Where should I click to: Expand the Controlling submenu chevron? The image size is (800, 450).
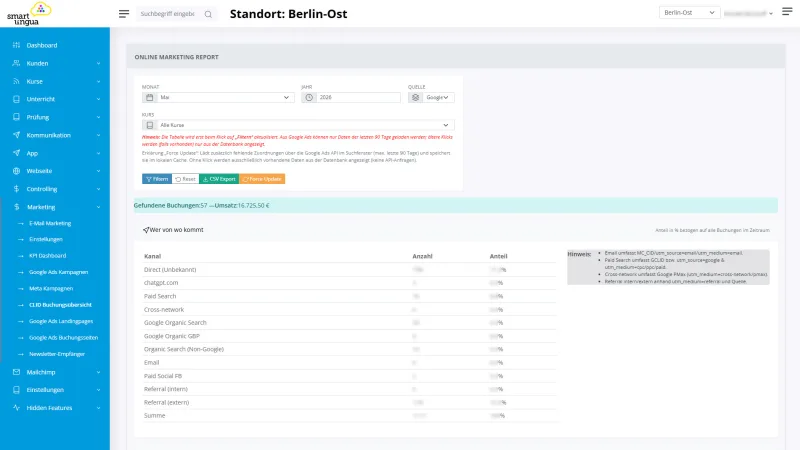98,189
